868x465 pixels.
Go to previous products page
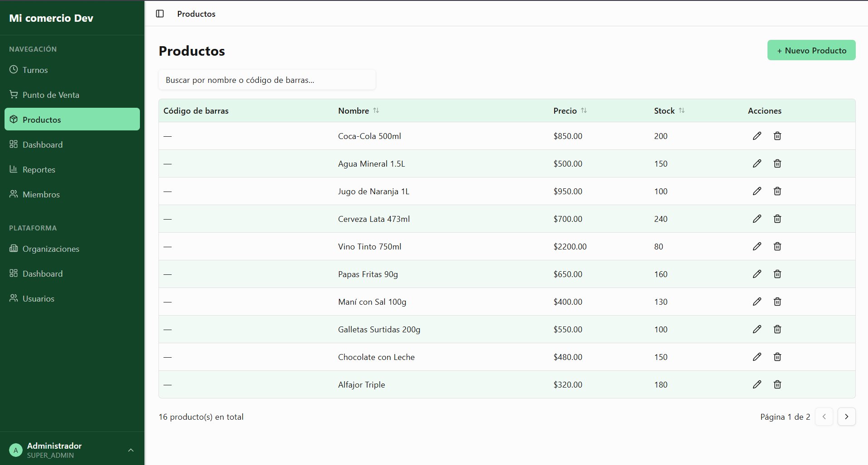point(824,417)
